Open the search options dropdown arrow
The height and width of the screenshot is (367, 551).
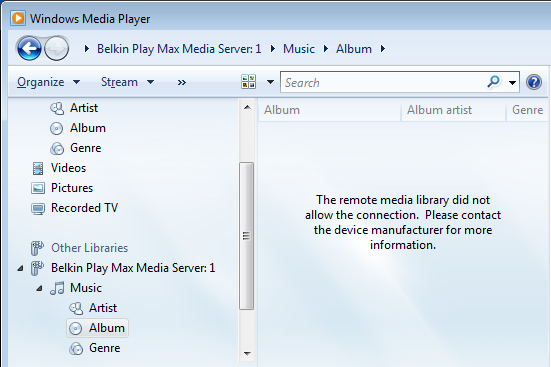click(x=512, y=83)
